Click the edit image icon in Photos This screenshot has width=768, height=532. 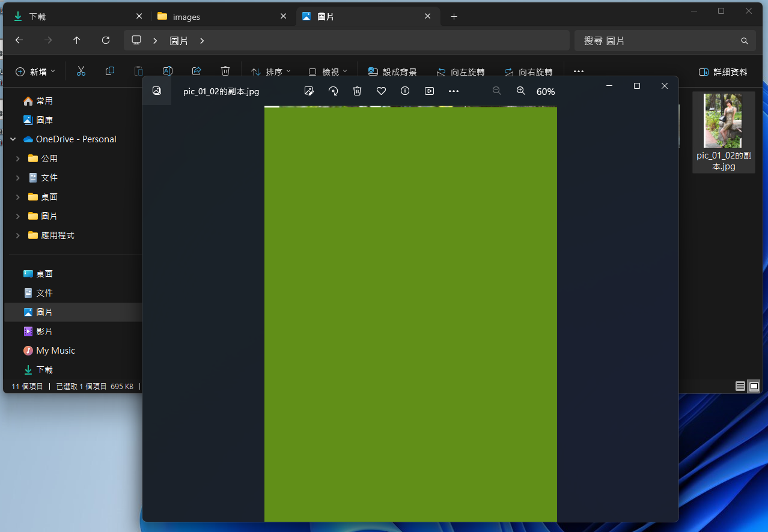coord(309,91)
